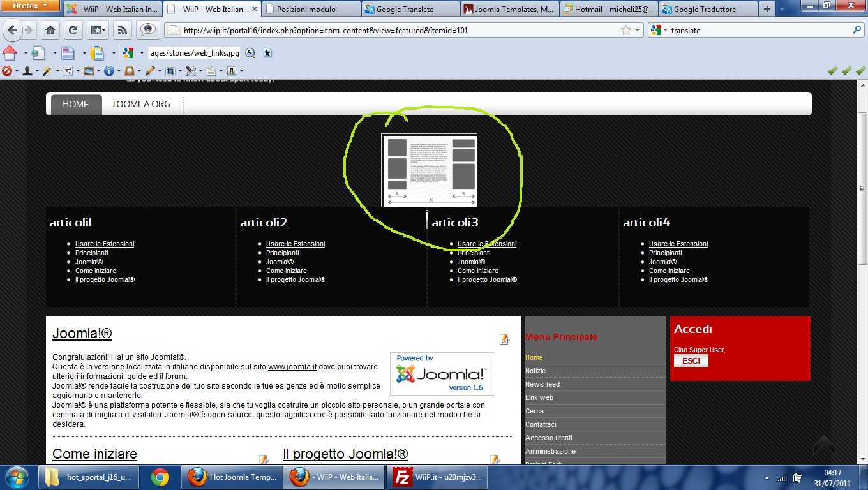Expand the arrow beside the Google toolbar icon

[x=141, y=53]
